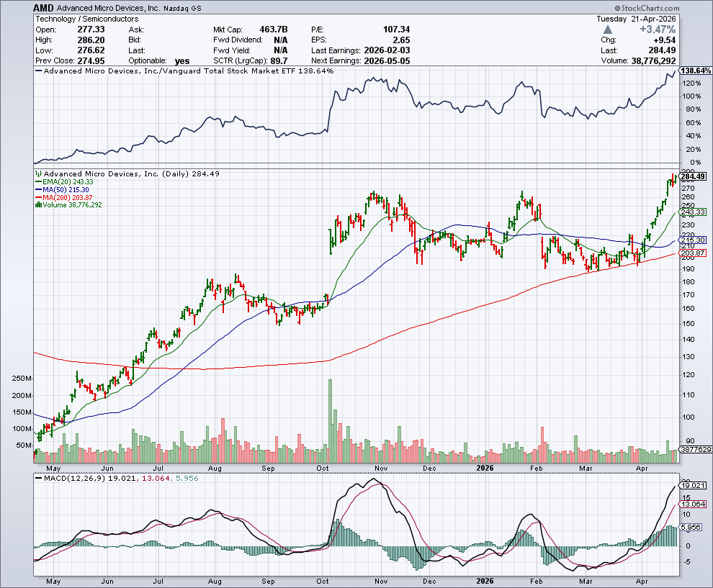Screen dimensions: 713x588
Task: Click the 138.64% relative strength axis tag
Action: (696, 71)
